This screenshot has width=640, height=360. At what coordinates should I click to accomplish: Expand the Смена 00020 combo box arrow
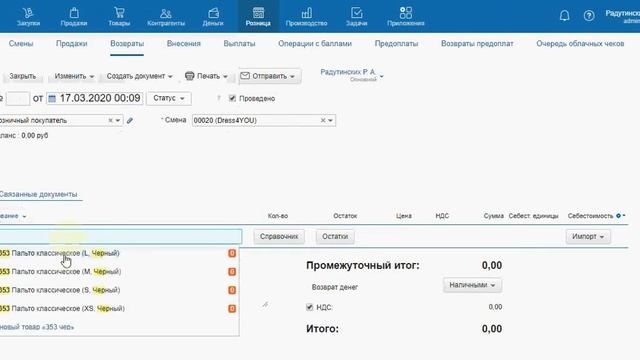330,120
